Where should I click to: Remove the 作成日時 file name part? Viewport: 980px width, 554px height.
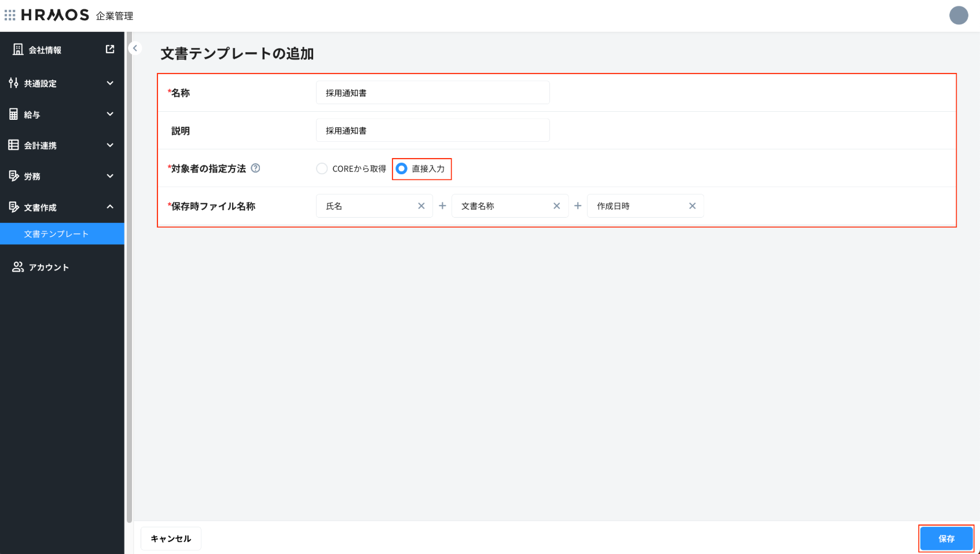coord(692,206)
